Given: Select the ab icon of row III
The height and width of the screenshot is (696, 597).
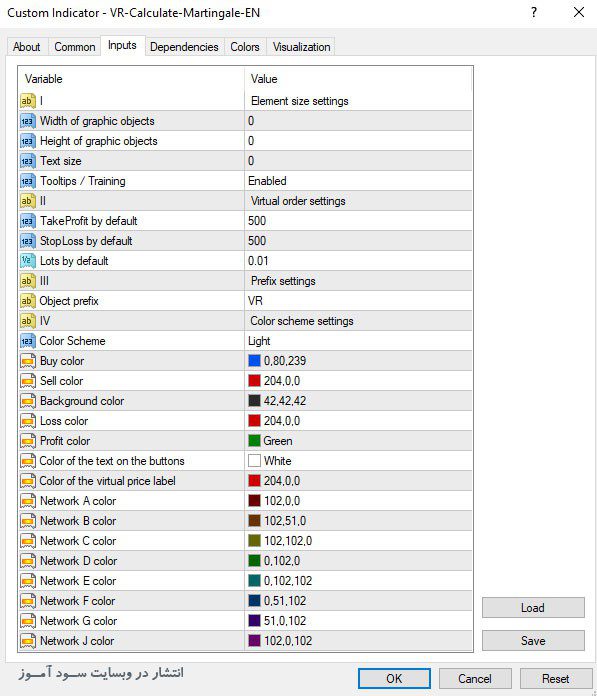Looking at the screenshot, I should click(28, 281).
